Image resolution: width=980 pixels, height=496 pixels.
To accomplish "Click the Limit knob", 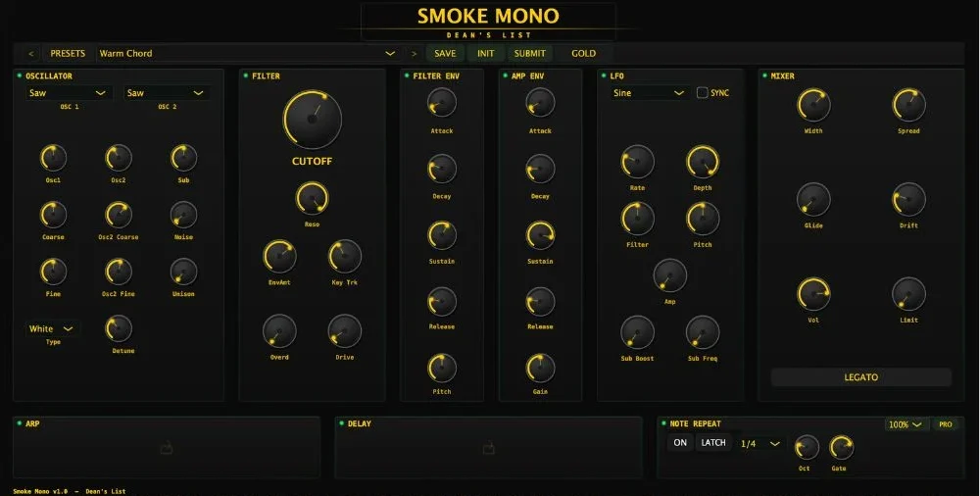I will [x=908, y=294].
